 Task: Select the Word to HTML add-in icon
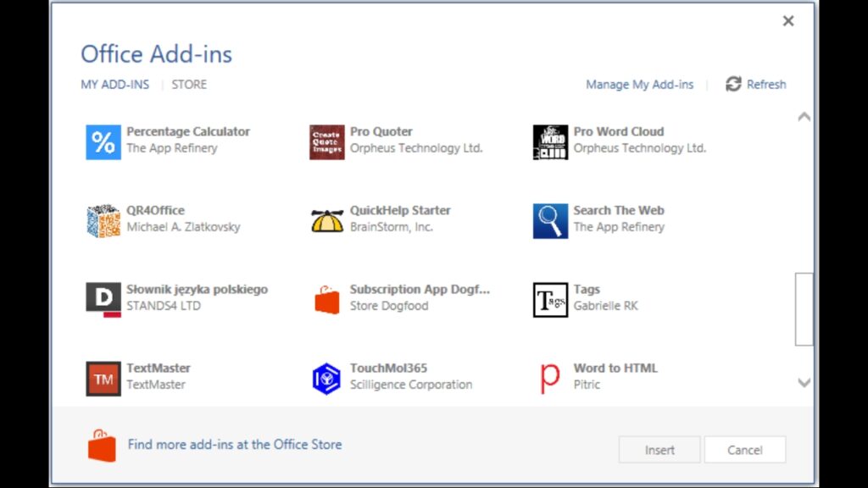[x=549, y=376]
